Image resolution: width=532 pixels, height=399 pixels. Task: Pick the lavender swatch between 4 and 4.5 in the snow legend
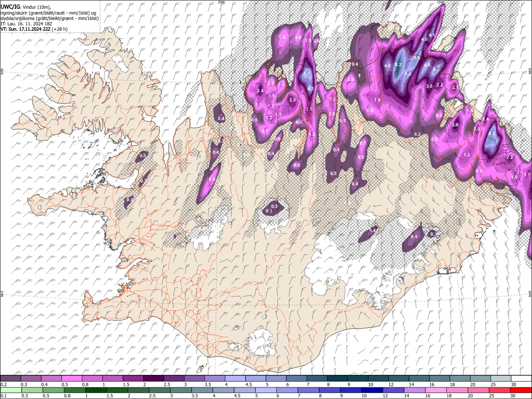pos(234,379)
